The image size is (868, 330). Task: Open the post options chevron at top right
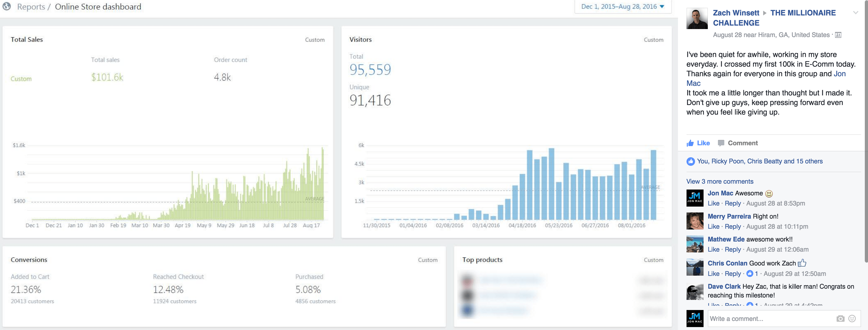click(855, 13)
